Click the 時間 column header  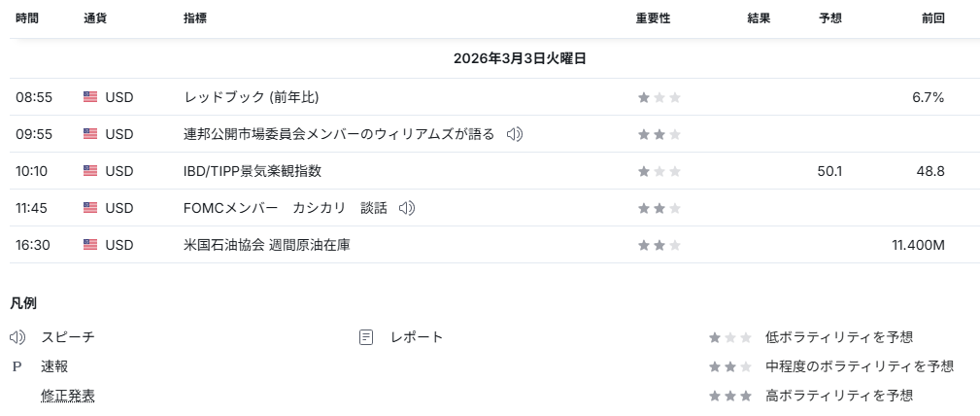tap(27, 18)
